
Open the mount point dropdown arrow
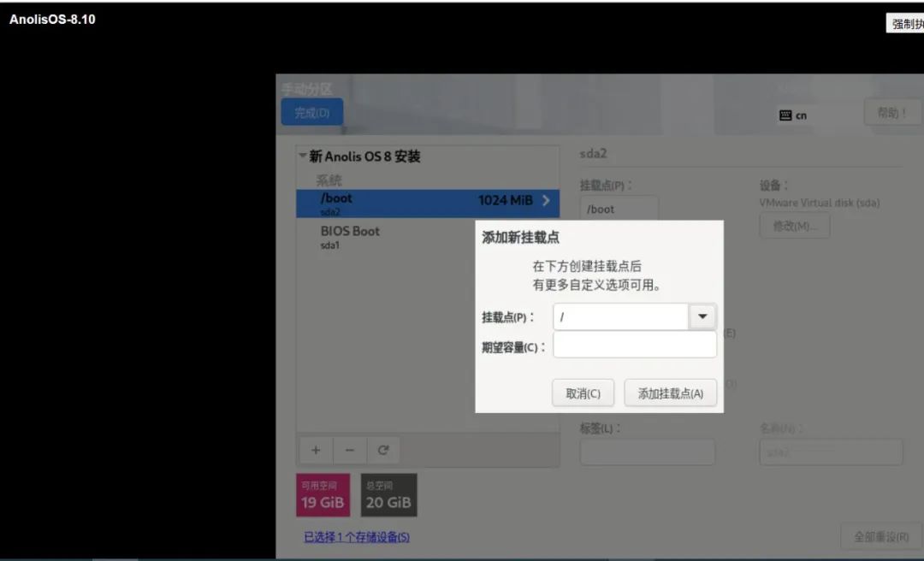702,316
